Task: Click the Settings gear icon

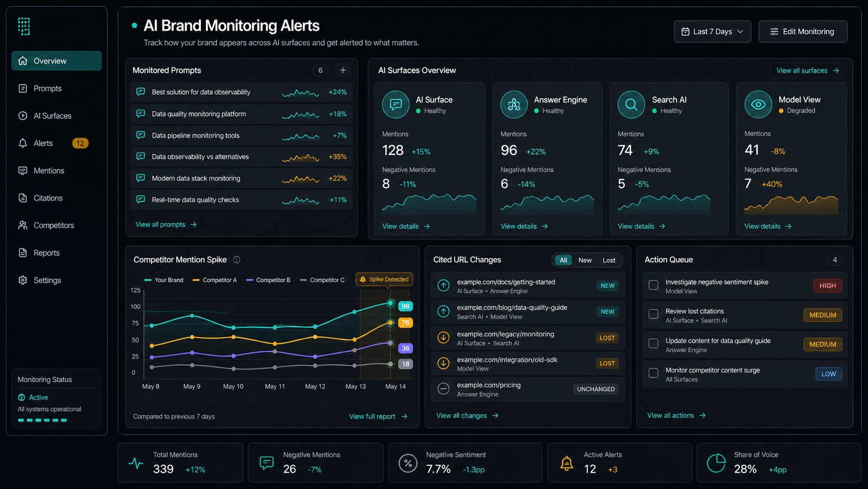Action: pos(23,280)
